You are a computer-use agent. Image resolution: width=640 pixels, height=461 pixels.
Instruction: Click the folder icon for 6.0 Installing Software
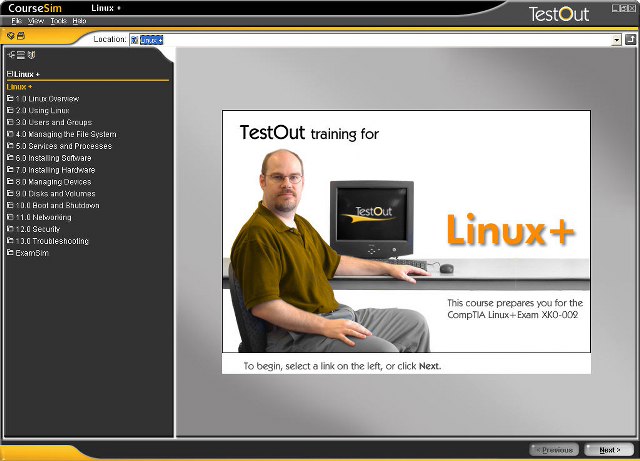10,158
